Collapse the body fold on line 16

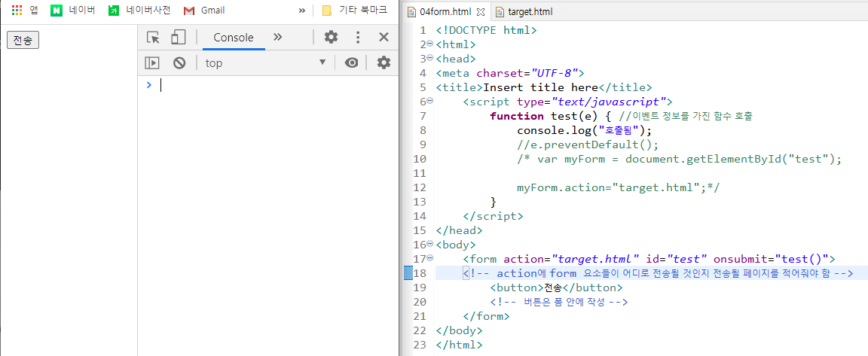pyautogui.click(x=430, y=244)
